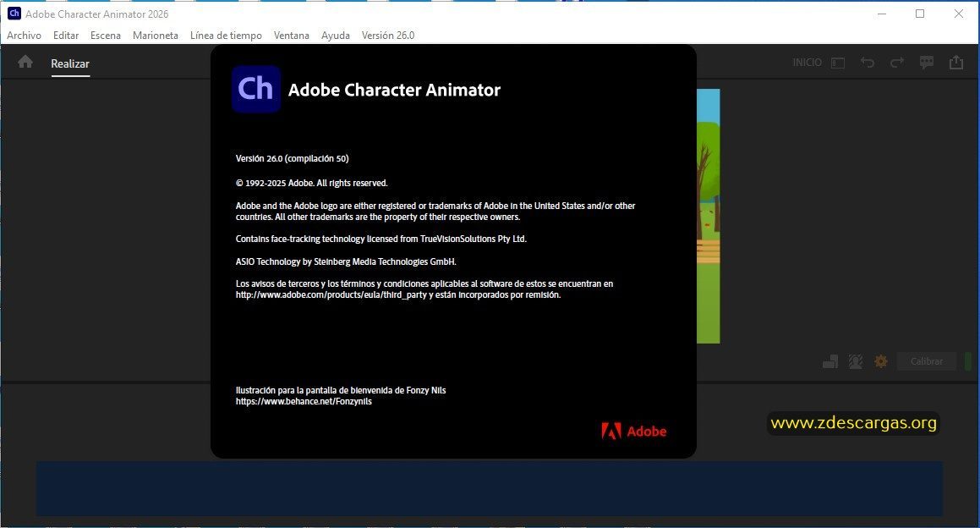This screenshot has width=980, height=528.
Task: Open the Escena menu
Action: click(105, 36)
